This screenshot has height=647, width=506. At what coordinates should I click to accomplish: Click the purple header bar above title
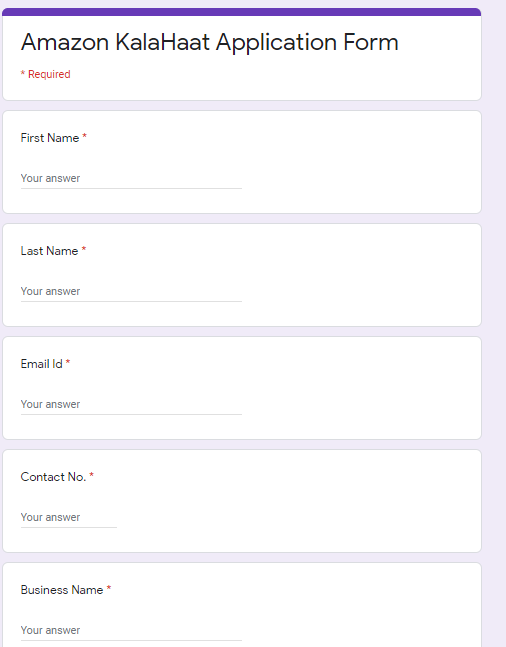point(242,12)
